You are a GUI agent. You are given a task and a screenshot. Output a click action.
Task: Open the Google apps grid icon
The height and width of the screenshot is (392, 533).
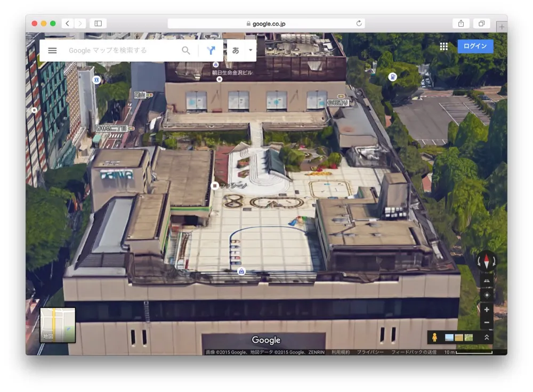[444, 46]
